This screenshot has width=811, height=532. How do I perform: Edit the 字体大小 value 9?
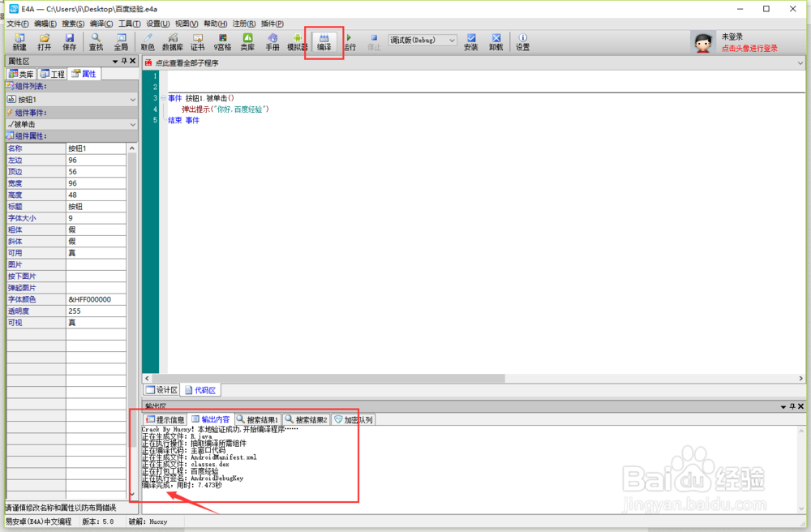[97, 218]
